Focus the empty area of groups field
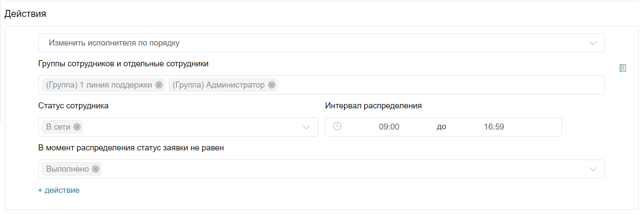 point(434,85)
